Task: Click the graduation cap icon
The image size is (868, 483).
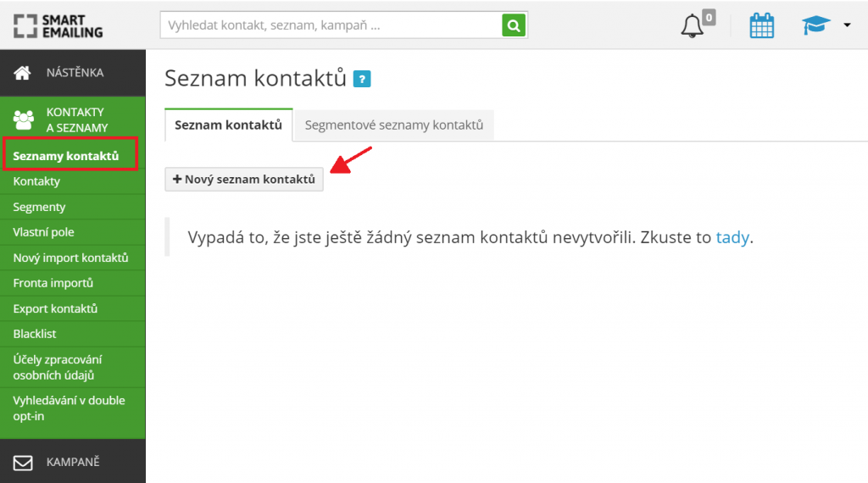Action: 816,26
